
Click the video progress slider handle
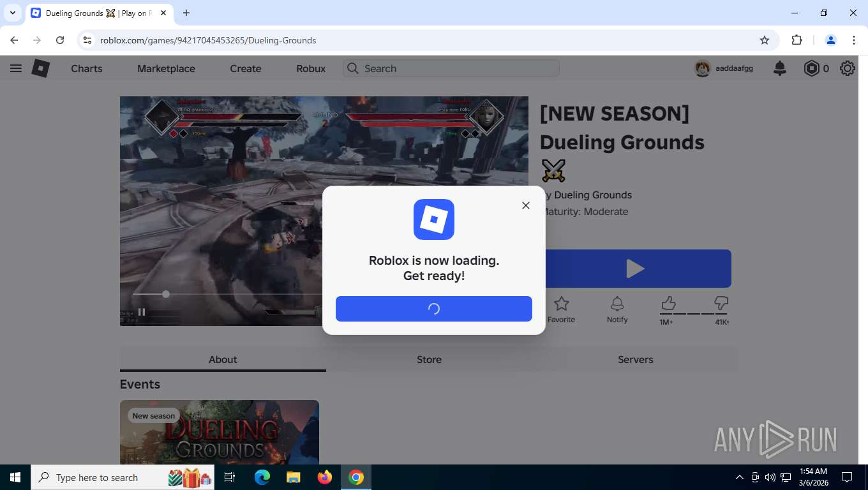click(x=166, y=294)
